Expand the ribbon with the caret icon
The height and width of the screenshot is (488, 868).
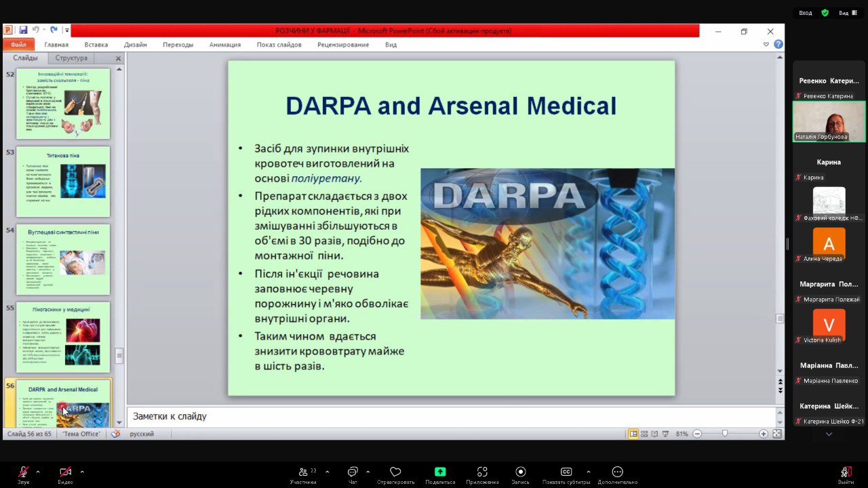(x=766, y=44)
